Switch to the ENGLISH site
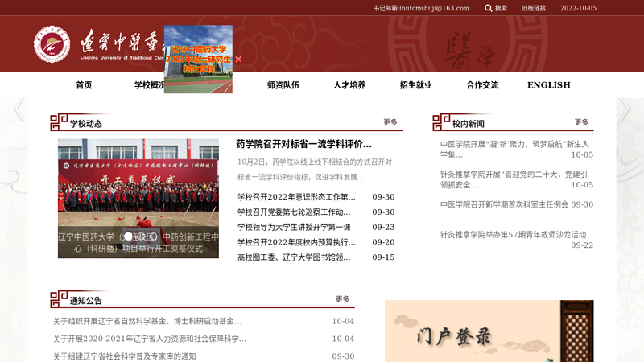 tap(549, 85)
